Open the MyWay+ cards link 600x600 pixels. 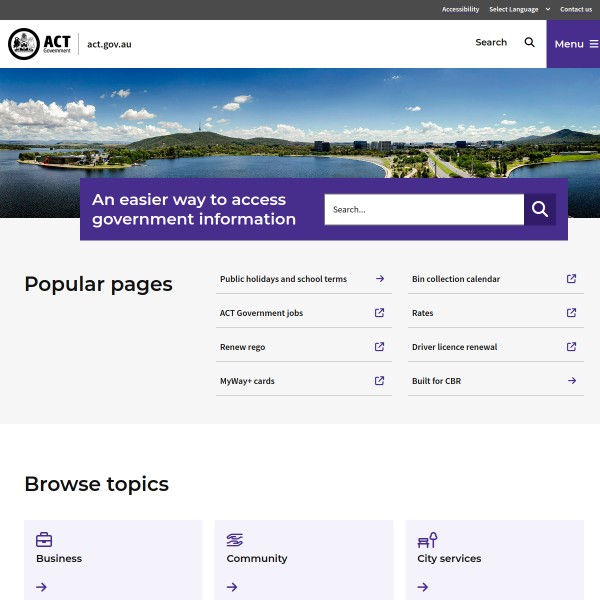click(247, 381)
